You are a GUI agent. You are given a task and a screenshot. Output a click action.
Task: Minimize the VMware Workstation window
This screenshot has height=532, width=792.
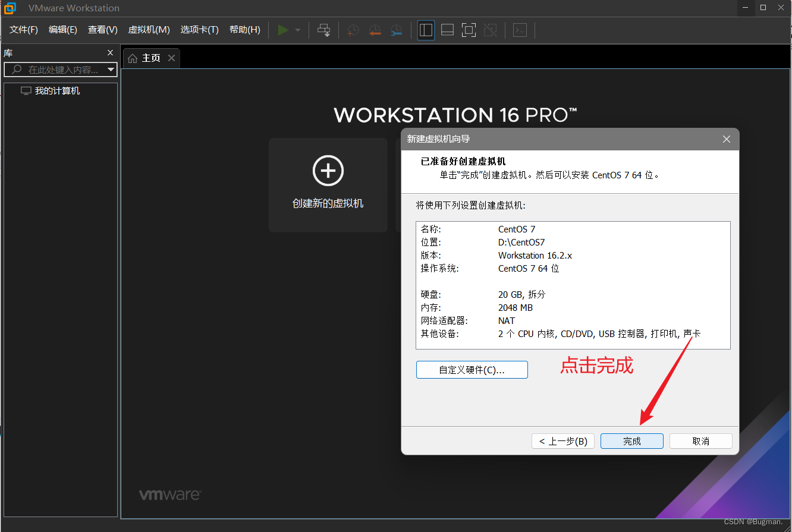click(746, 8)
